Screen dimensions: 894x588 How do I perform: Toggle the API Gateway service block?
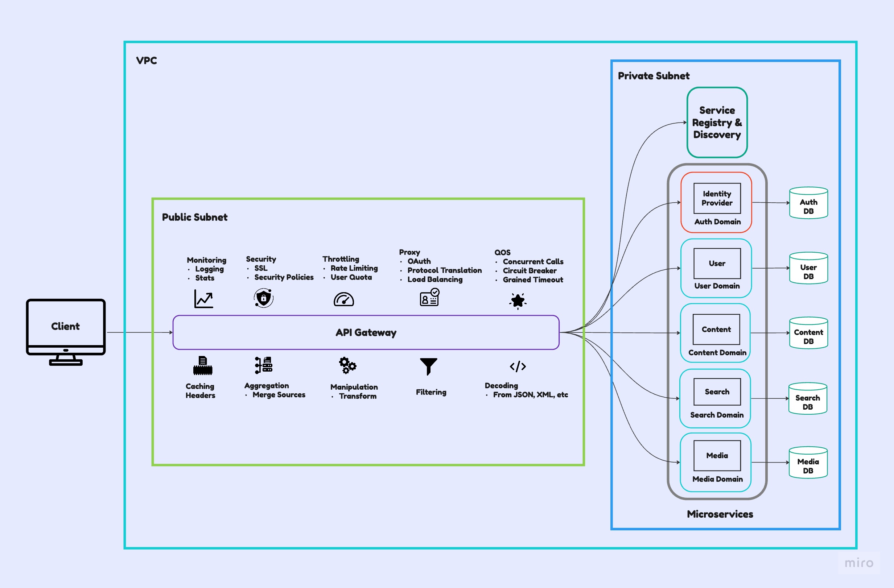[366, 331]
